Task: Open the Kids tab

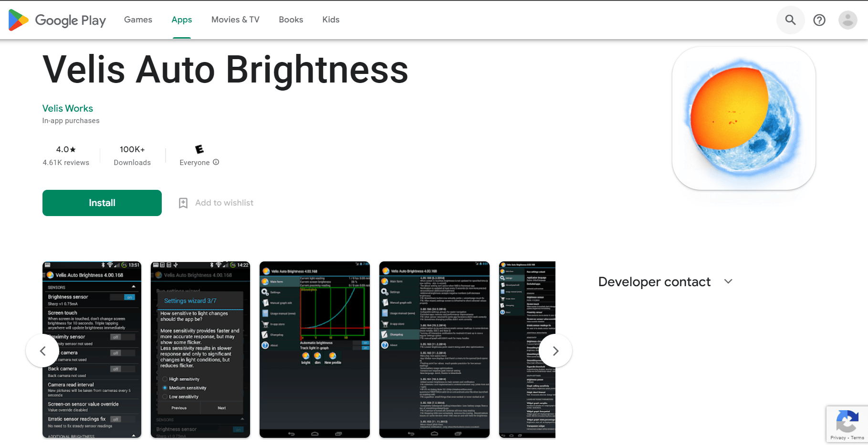Action: [x=331, y=20]
